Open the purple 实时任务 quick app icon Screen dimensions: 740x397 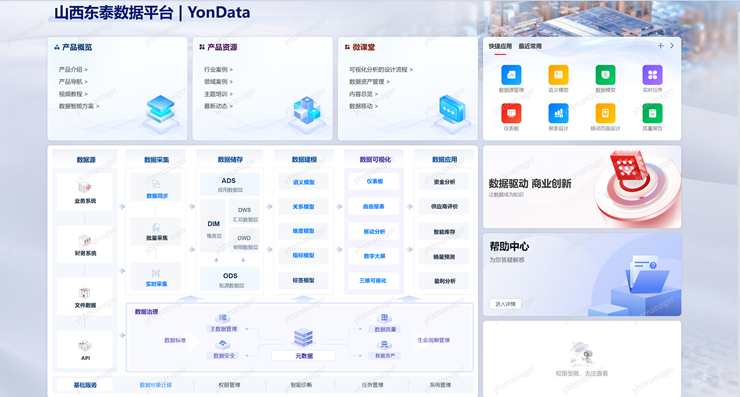(x=653, y=75)
